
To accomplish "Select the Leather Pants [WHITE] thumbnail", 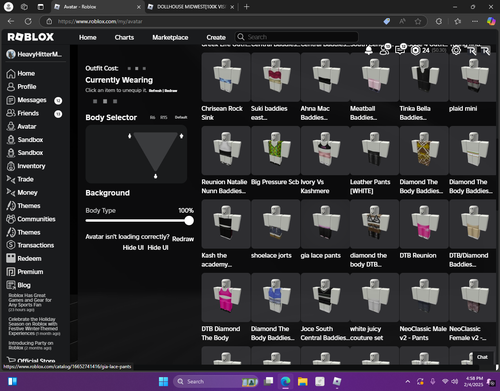I will click(374, 150).
